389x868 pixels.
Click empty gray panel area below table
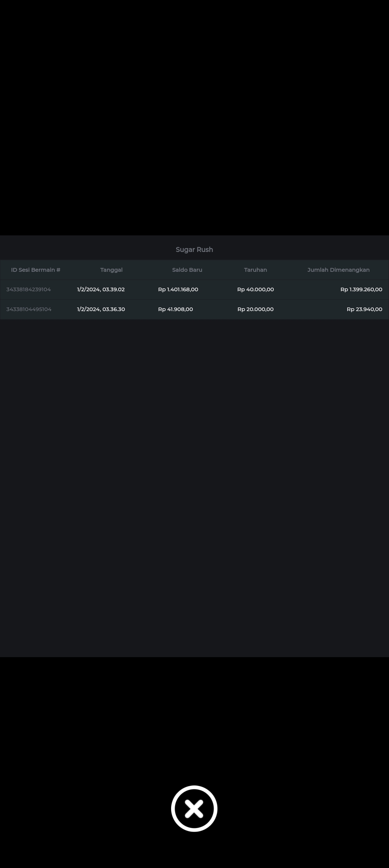[194, 487]
